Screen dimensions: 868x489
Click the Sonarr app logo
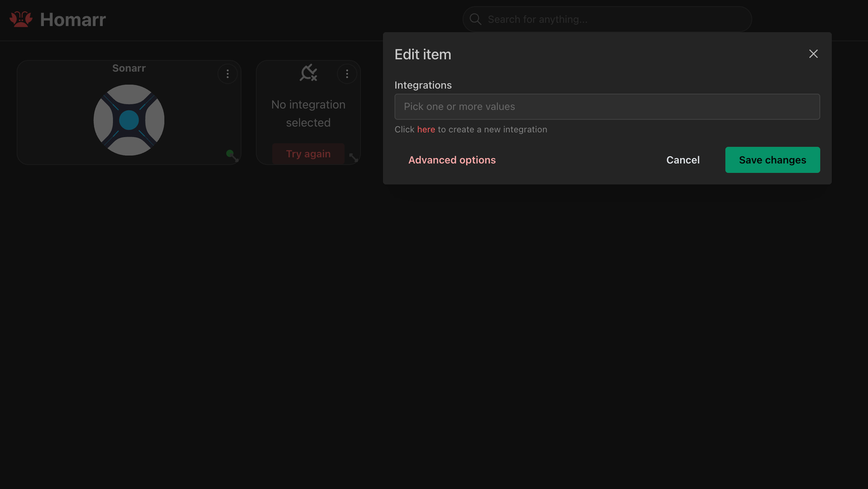pyautogui.click(x=129, y=120)
